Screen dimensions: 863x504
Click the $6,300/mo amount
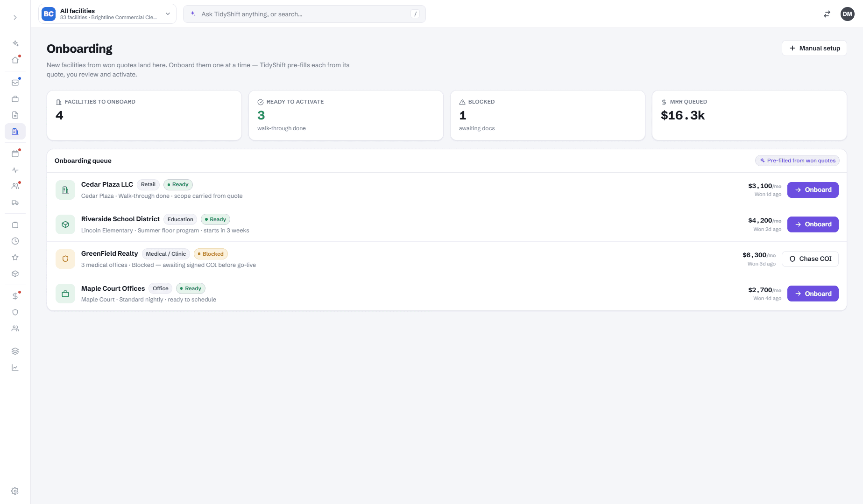pyautogui.click(x=759, y=255)
